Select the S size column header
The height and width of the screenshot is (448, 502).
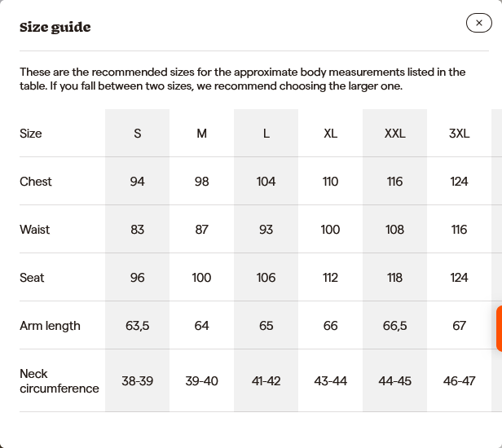tap(137, 134)
